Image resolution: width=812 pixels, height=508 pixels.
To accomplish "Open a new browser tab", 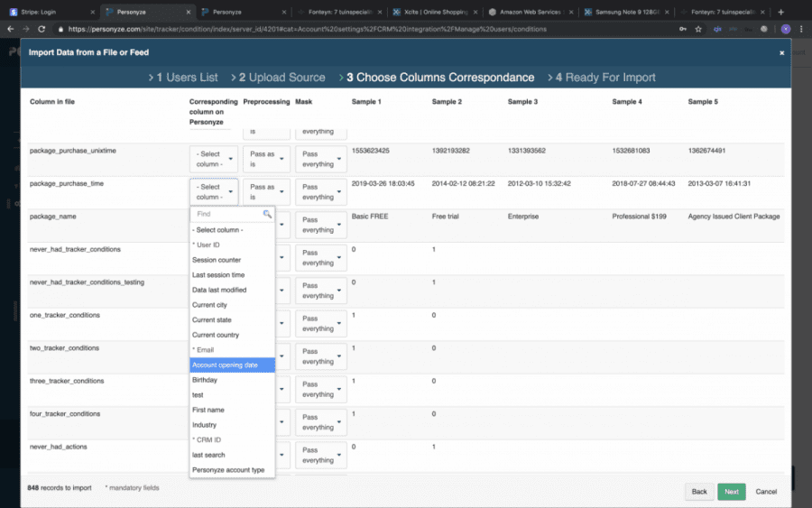I will click(x=780, y=12).
